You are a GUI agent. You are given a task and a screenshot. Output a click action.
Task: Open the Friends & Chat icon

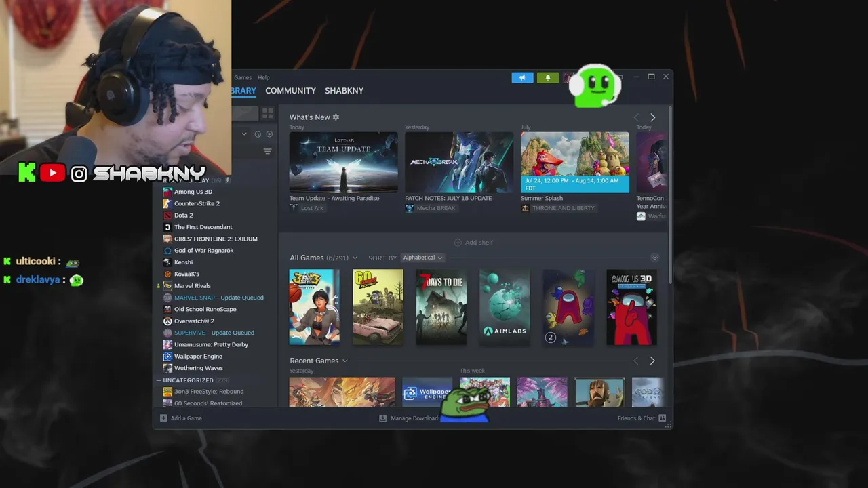click(662, 418)
